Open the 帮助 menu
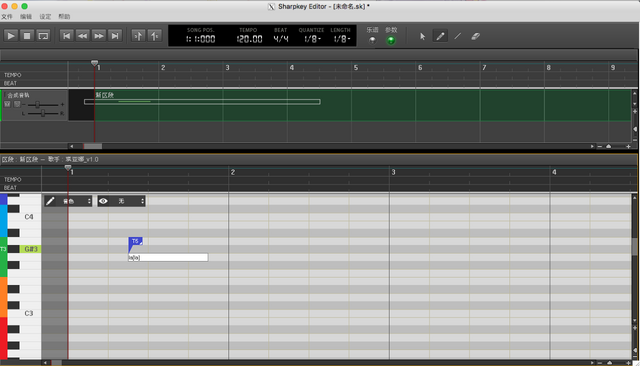 click(x=64, y=17)
